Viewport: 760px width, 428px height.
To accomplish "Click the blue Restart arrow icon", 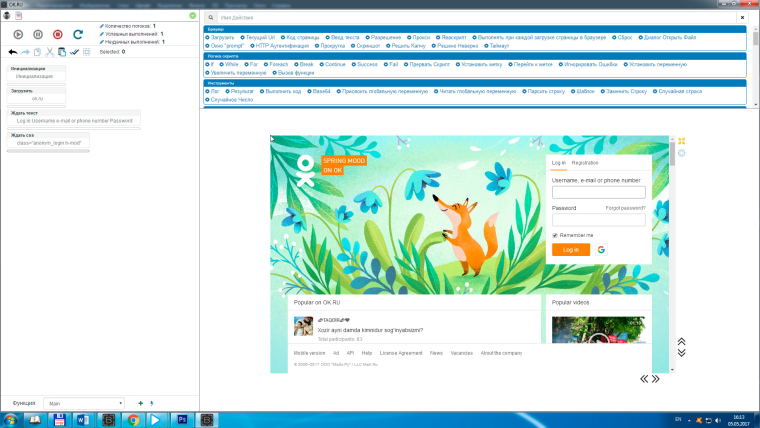I will [x=77, y=34].
